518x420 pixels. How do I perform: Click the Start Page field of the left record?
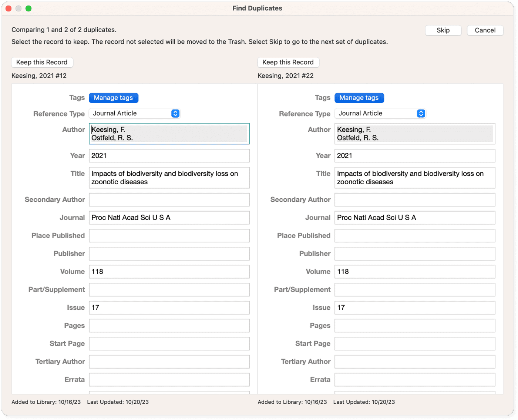pos(169,343)
